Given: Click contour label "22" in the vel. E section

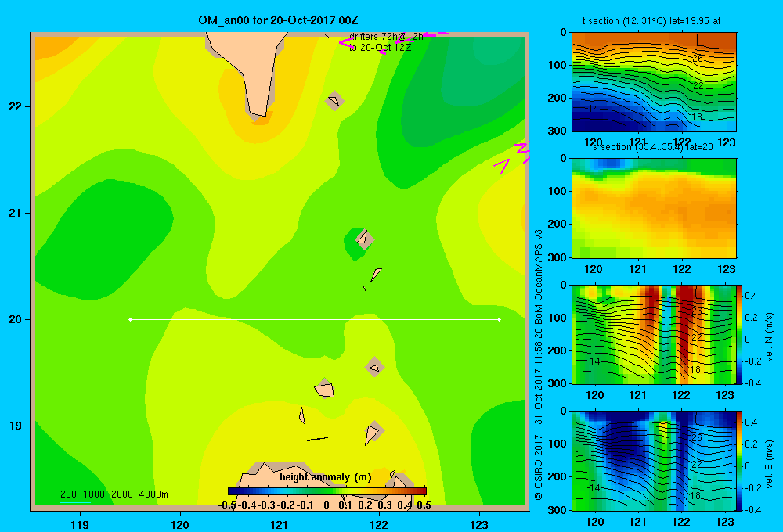Looking at the screenshot, I should click(697, 464).
